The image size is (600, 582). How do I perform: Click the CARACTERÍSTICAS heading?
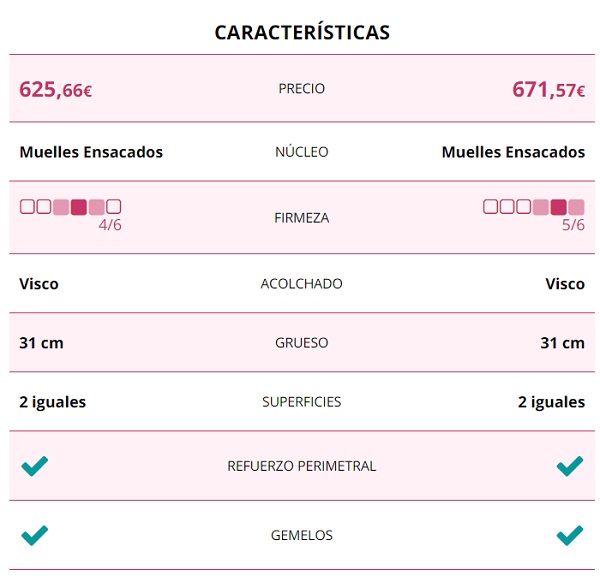coord(301,33)
